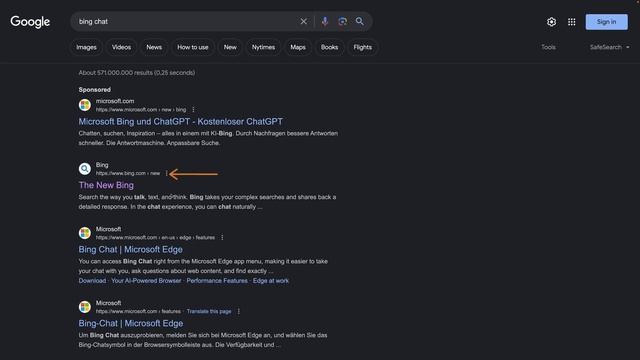Open quick settings gear icon

pyautogui.click(x=551, y=22)
